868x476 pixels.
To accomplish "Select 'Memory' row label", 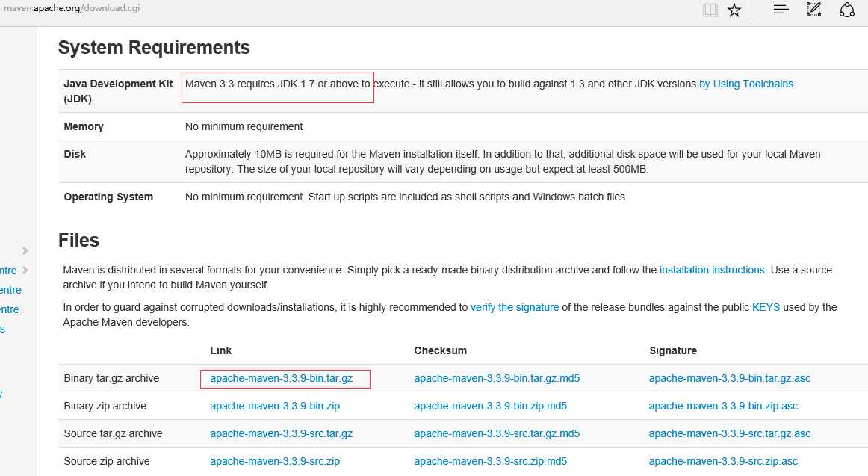I will click(84, 126).
